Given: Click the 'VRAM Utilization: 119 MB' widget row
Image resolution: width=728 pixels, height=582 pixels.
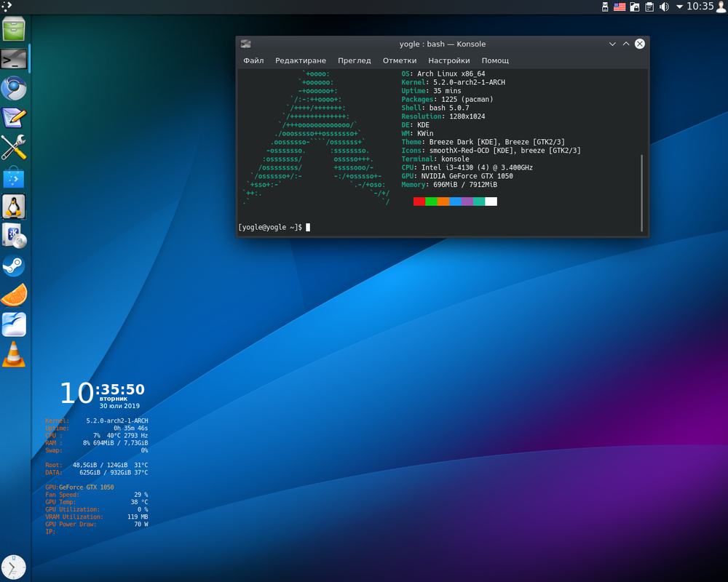Looking at the screenshot, I should [97, 517].
